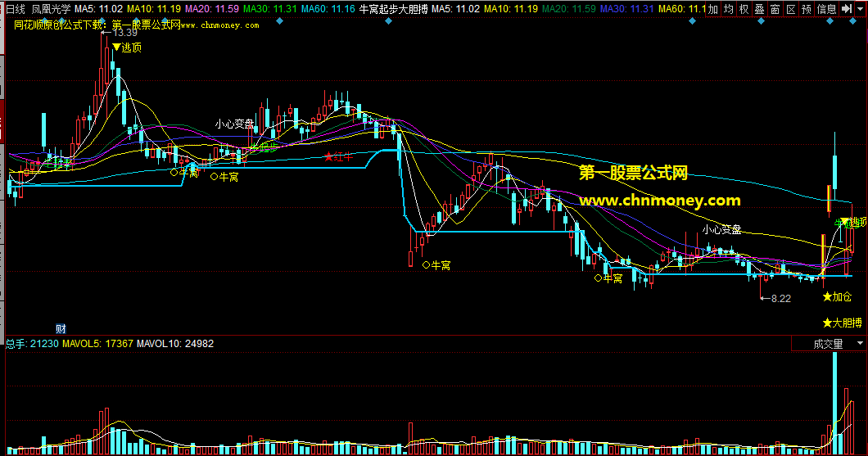Toggle the 权 adjustment button
The width and height of the screenshot is (868, 456).
pyautogui.click(x=744, y=9)
